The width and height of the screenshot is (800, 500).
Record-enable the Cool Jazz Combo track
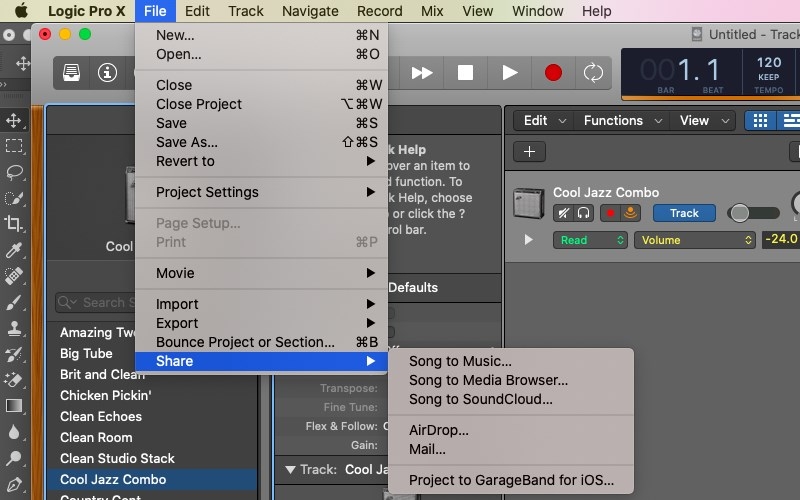click(x=610, y=213)
